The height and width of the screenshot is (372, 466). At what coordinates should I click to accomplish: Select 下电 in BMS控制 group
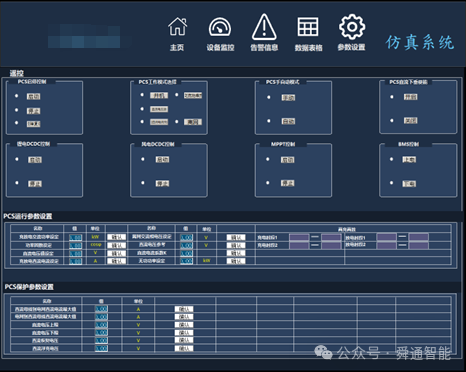(409, 183)
